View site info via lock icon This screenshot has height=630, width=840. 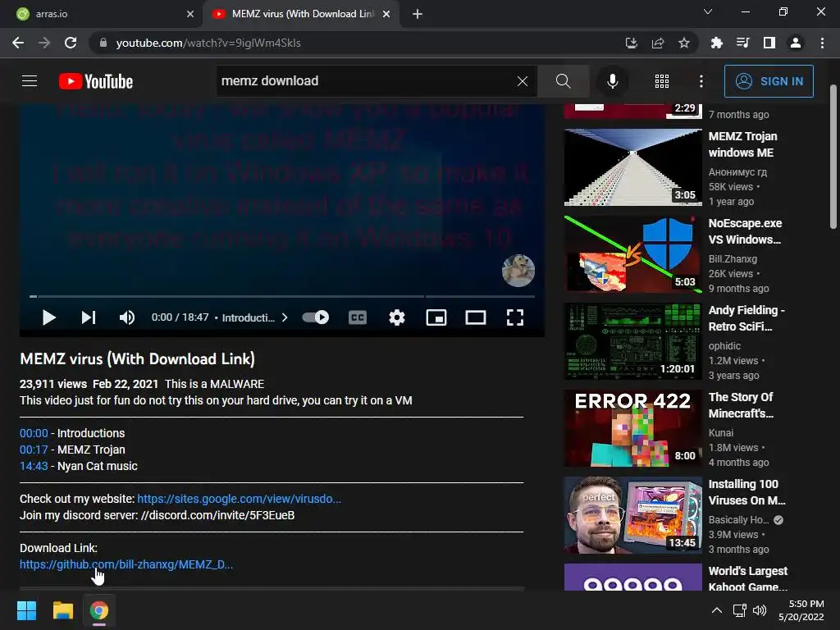pos(103,43)
